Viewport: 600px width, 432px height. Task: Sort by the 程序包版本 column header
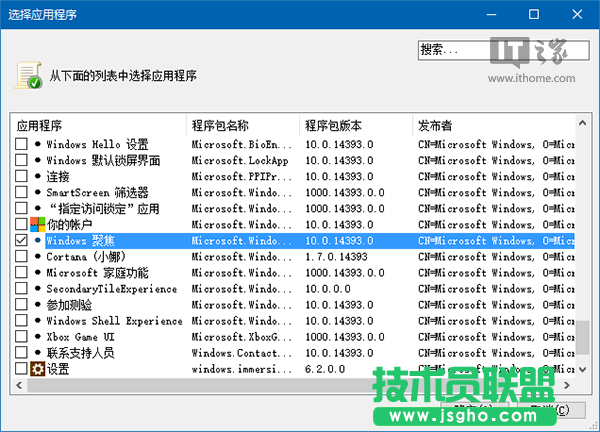coord(354,126)
